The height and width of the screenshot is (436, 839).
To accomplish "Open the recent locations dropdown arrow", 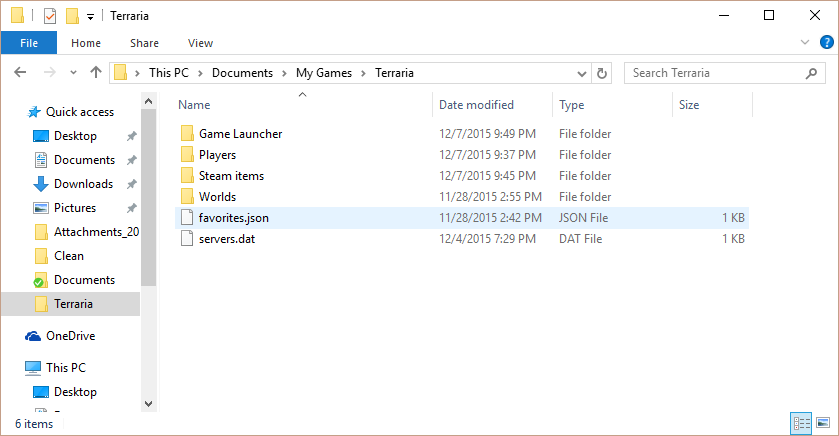I will 73,73.
